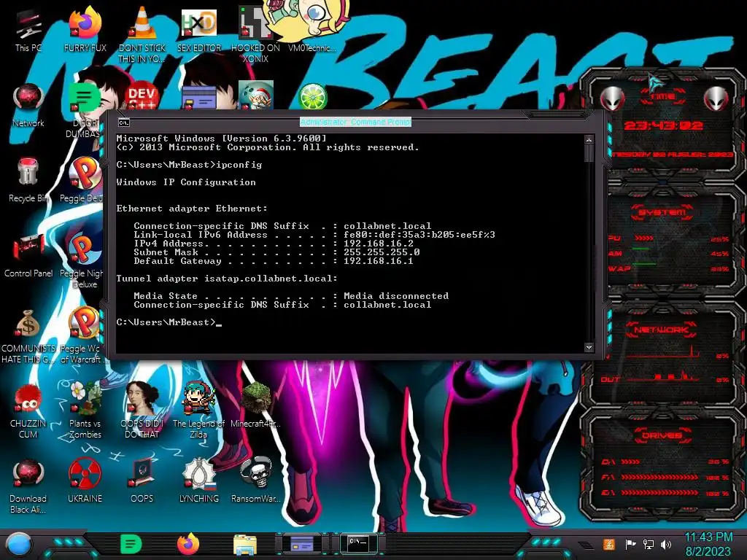Click the DRIVES header in the sidebar gadget
Screen dimensions: 747x560
point(661,435)
